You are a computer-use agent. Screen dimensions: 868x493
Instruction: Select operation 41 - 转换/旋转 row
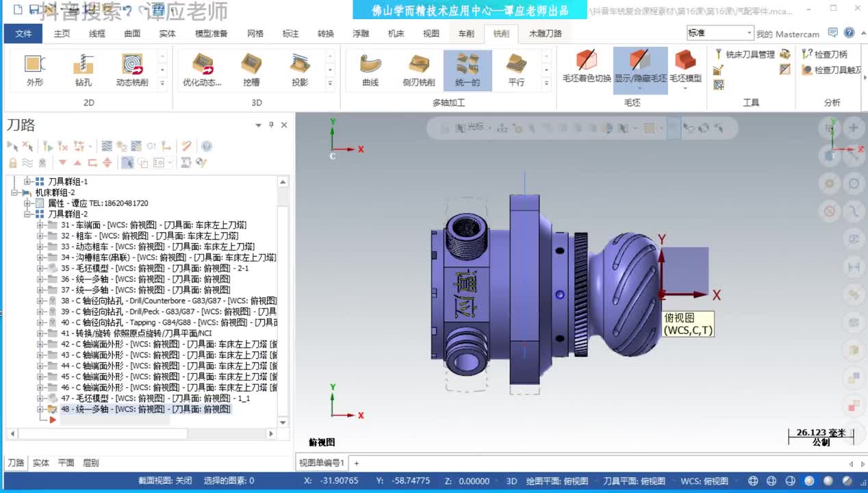click(136, 333)
